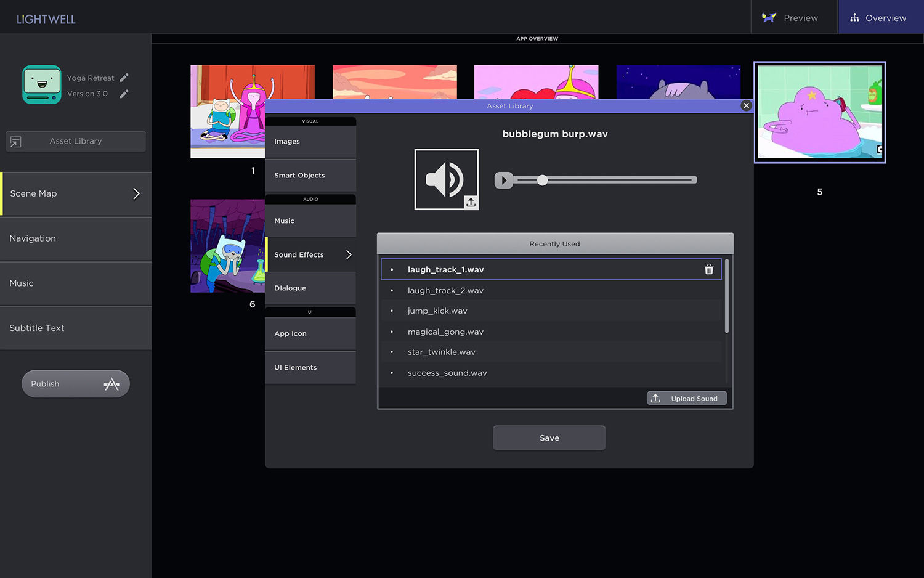Switch to Preview mode
Image resolution: width=924 pixels, height=578 pixels.
(x=794, y=17)
